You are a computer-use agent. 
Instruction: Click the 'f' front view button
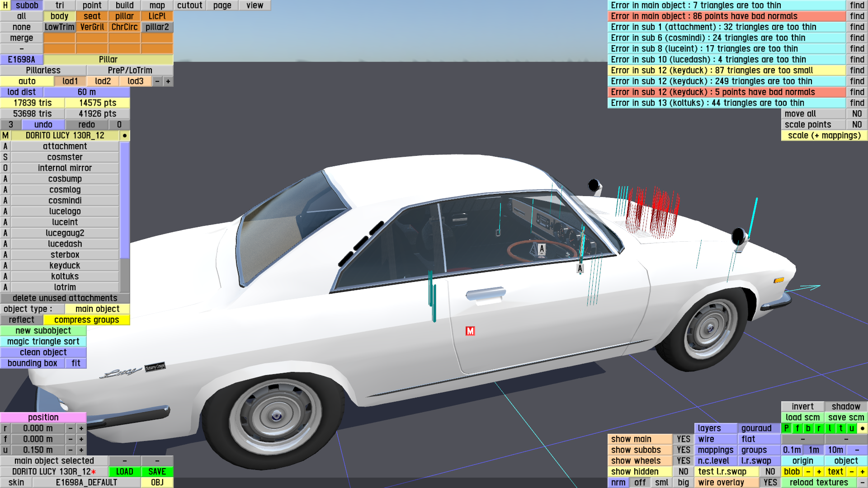(797, 428)
